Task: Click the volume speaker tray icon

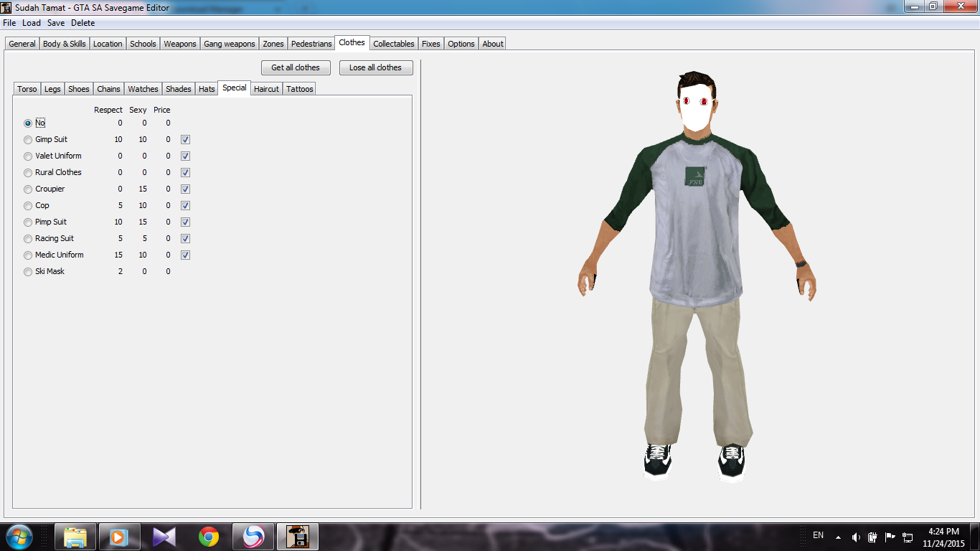Action: click(x=856, y=537)
